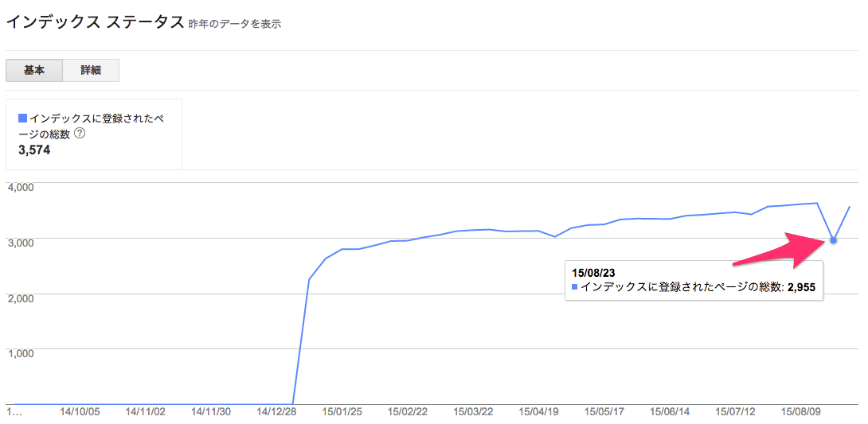Click the blue legend square for indexed pages
The width and height of the screenshot is (868, 424).
[22, 118]
